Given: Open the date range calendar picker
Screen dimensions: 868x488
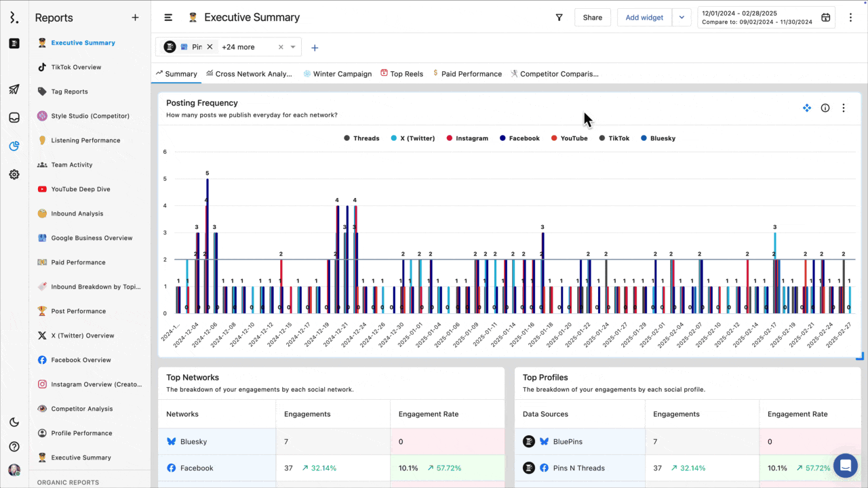Looking at the screenshot, I should pos(825,18).
